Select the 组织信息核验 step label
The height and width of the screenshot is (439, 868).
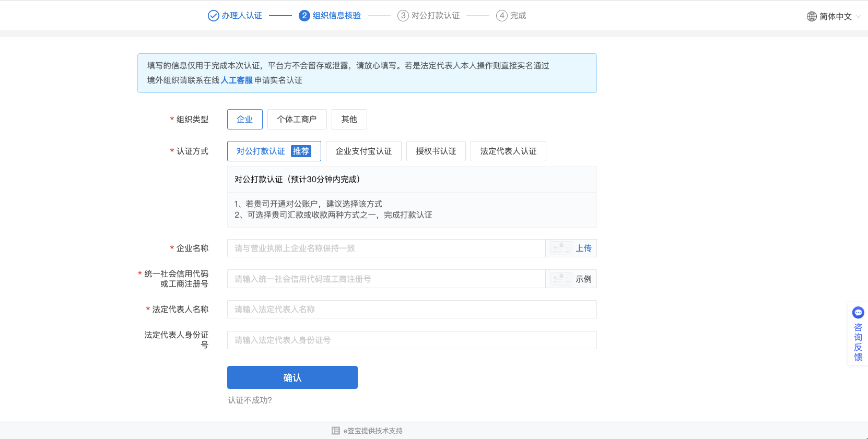(x=337, y=16)
